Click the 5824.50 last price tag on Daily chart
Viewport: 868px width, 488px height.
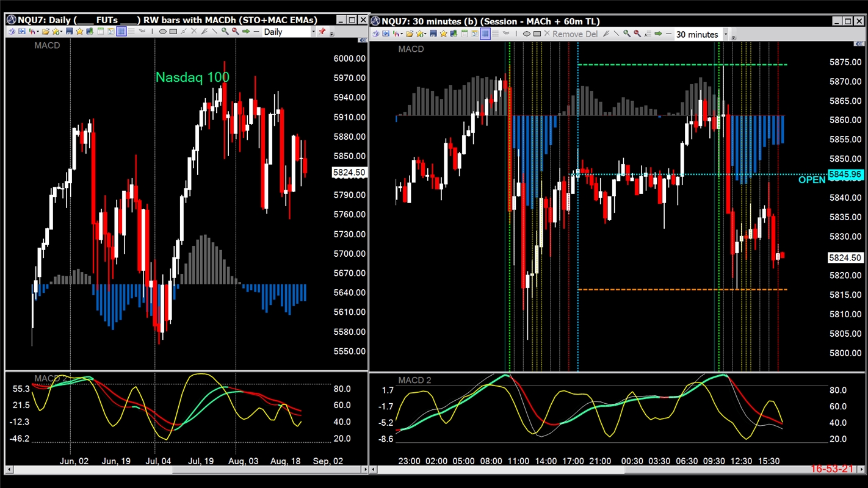pyautogui.click(x=349, y=173)
